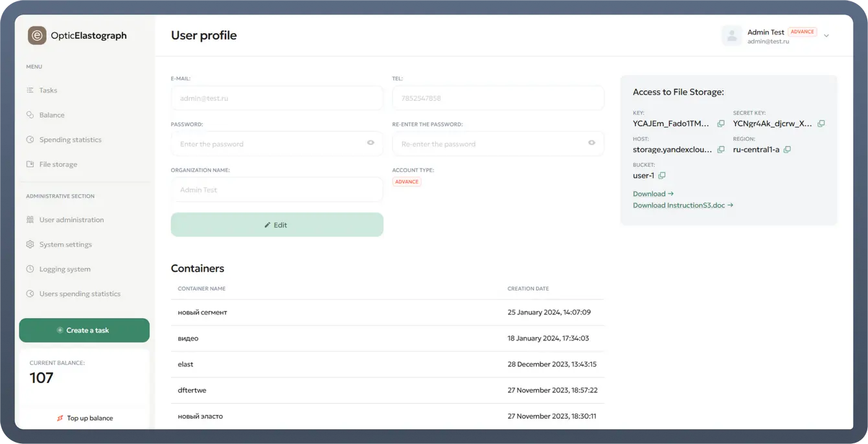Toggle visibility of re-entered password
The image size is (868, 444).
591,143
